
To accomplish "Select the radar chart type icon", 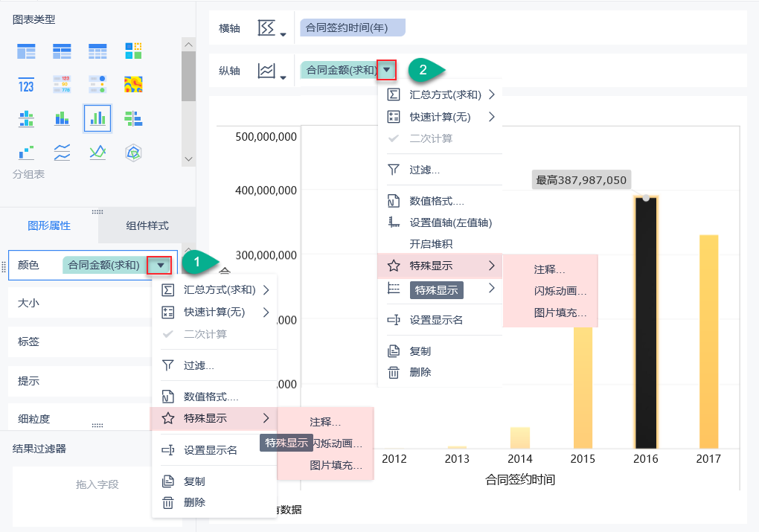I will pos(133,153).
